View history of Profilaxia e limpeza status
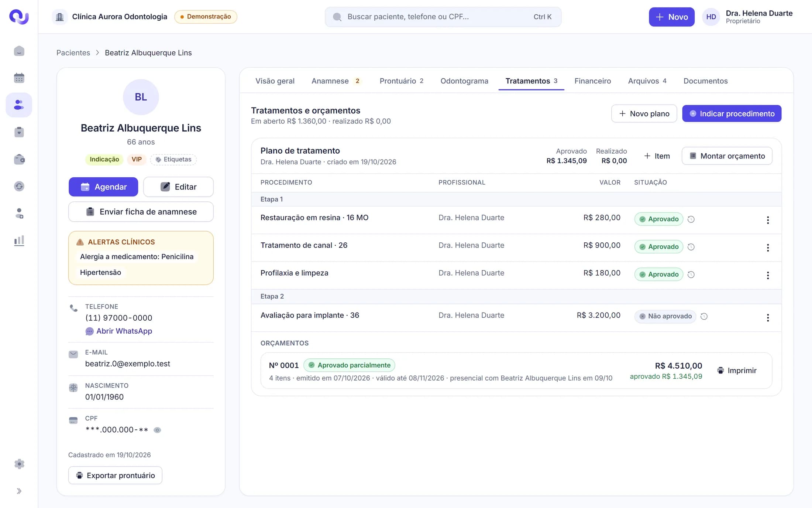812x508 pixels. point(691,275)
